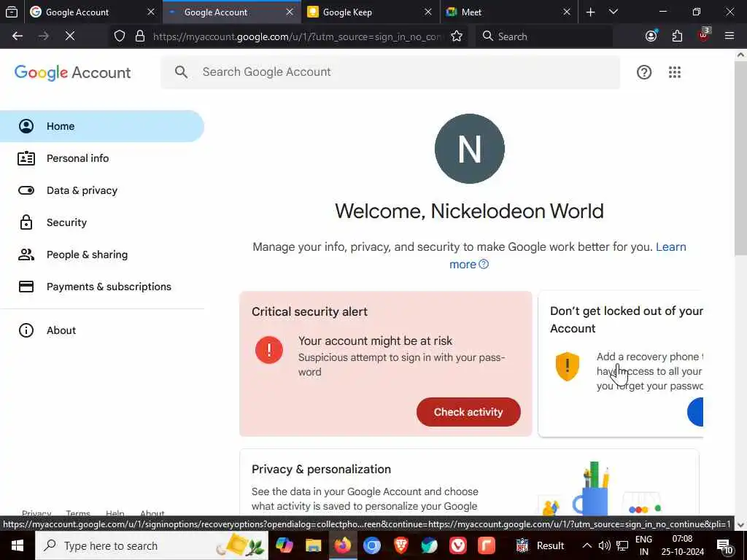Click the Check activity button

pyautogui.click(x=468, y=412)
